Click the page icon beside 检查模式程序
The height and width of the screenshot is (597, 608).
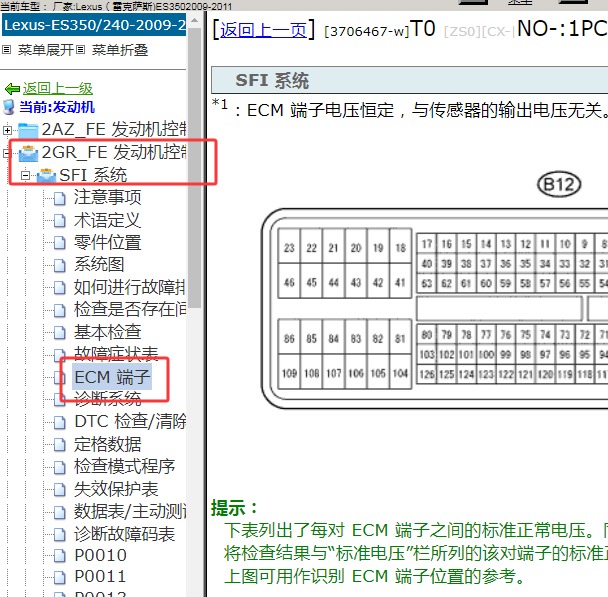(59, 467)
